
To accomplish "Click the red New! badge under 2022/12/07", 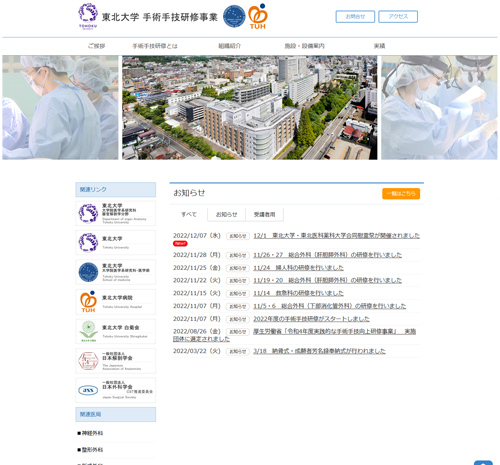I will coord(180,244).
